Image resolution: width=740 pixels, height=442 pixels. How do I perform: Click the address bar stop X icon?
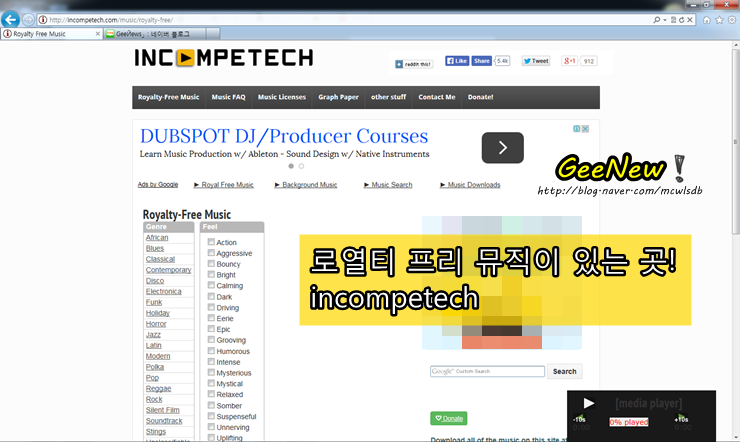click(x=690, y=20)
